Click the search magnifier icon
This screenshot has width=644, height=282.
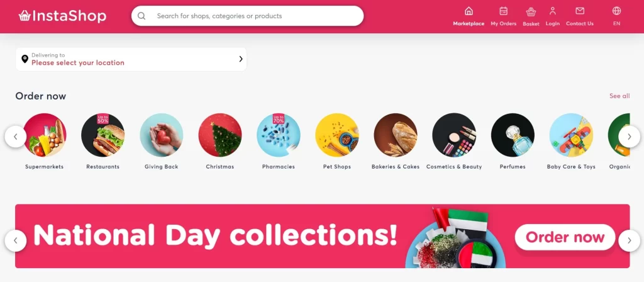point(142,16)
